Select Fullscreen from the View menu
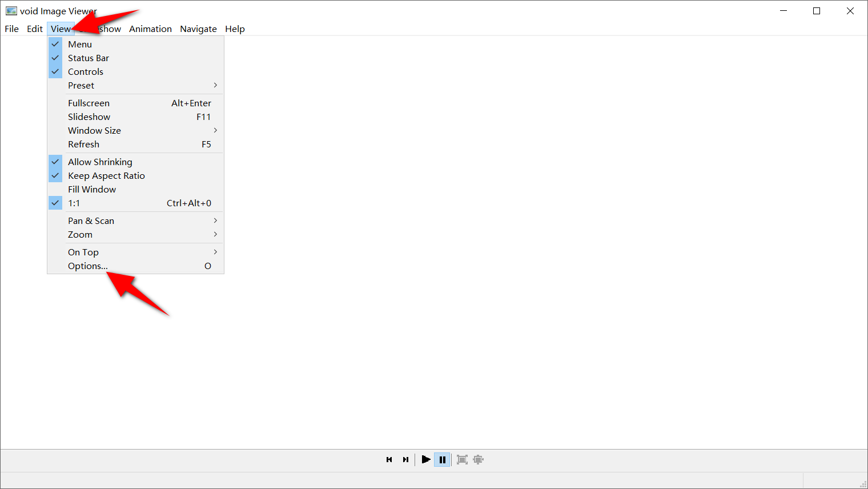This screenshot has width=868, height=489. (x=89, y=103)
